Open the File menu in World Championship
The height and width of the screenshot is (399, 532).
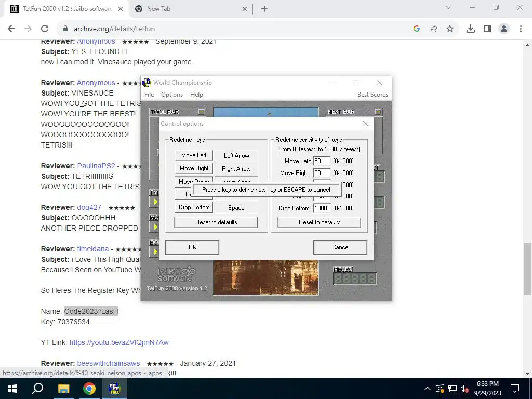pos(149,95)
